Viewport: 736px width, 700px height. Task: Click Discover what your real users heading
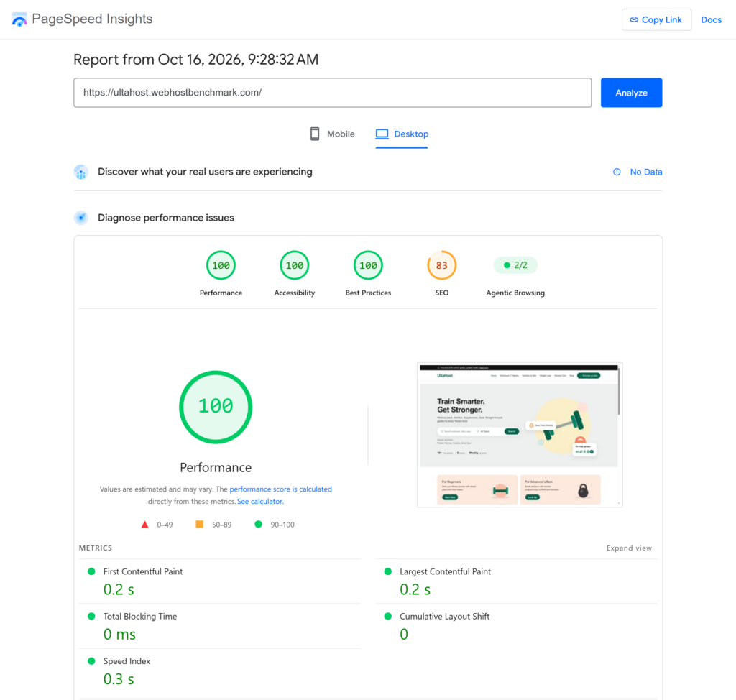(x=205, y=172)
